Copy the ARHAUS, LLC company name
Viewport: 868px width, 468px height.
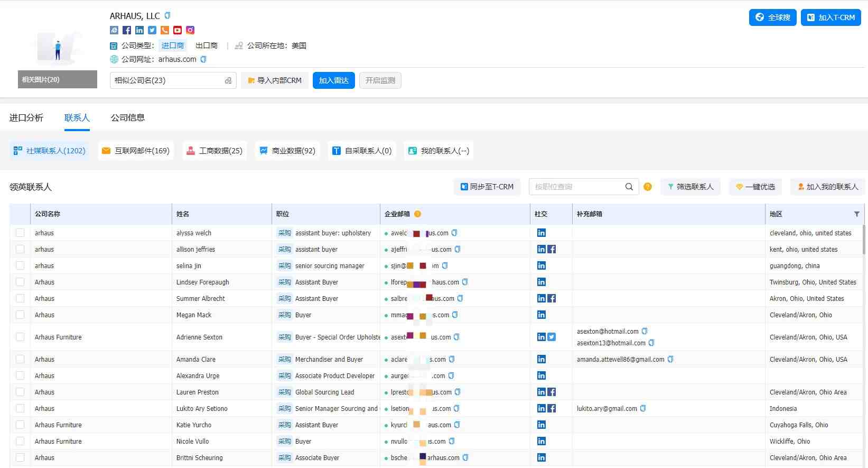[167, 15]
